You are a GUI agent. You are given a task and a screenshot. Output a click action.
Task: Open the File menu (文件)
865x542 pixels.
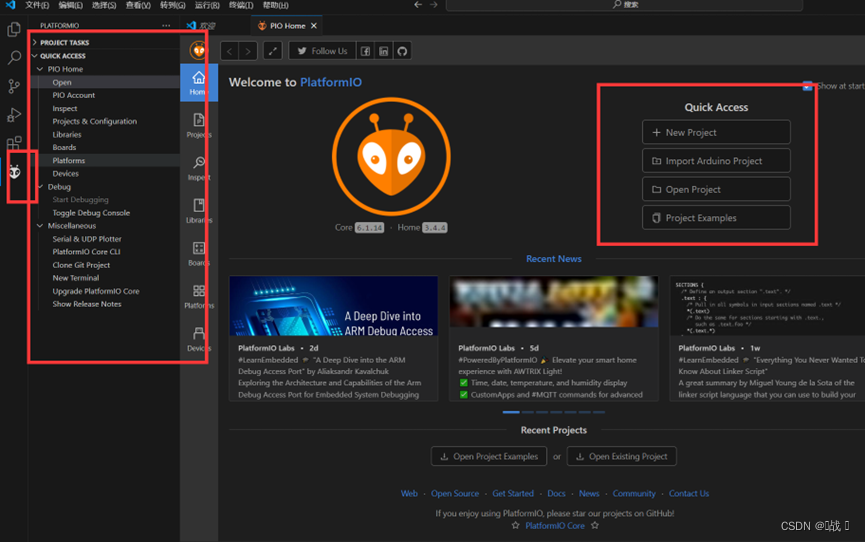tap(37, 5)
